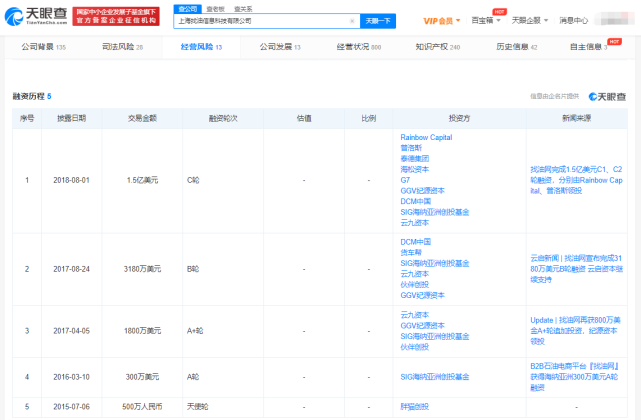This screenshot has width=641, height=420.
Task: Click the 天眼一下 search button
Action: point(378,21)
